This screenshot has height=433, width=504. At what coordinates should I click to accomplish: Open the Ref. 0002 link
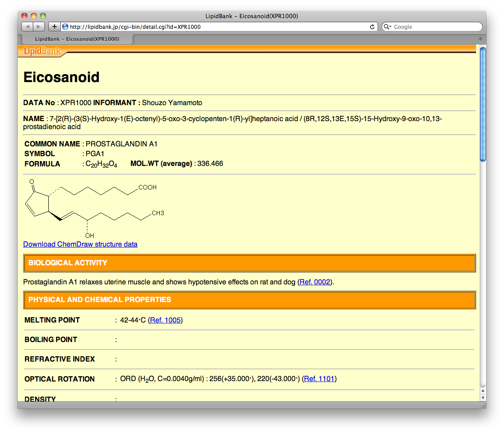point(315,282)
